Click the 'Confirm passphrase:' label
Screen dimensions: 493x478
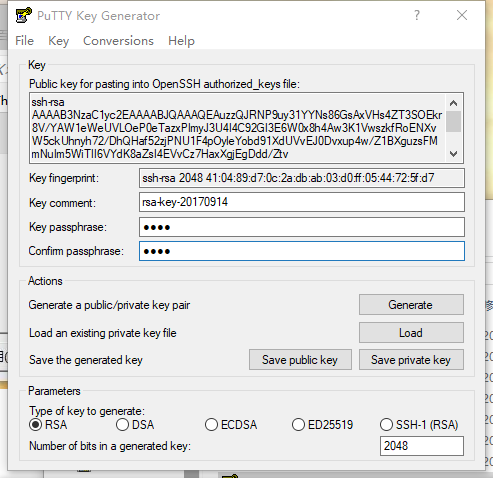pos(76,251)
